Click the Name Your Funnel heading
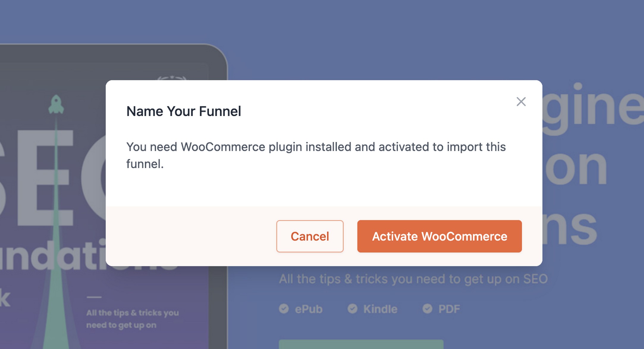The height and width of the screenshot is (349, 644). pos(184,111)
